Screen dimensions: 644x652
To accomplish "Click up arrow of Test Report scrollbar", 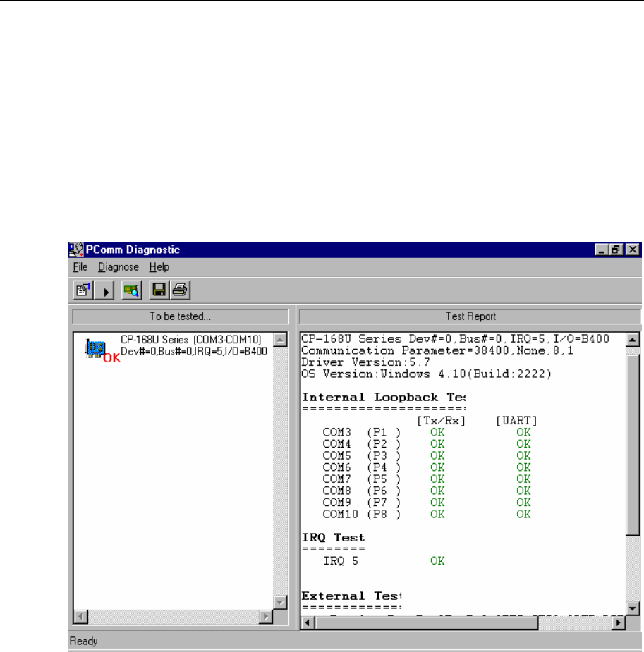I will click(x=632, y=340).
